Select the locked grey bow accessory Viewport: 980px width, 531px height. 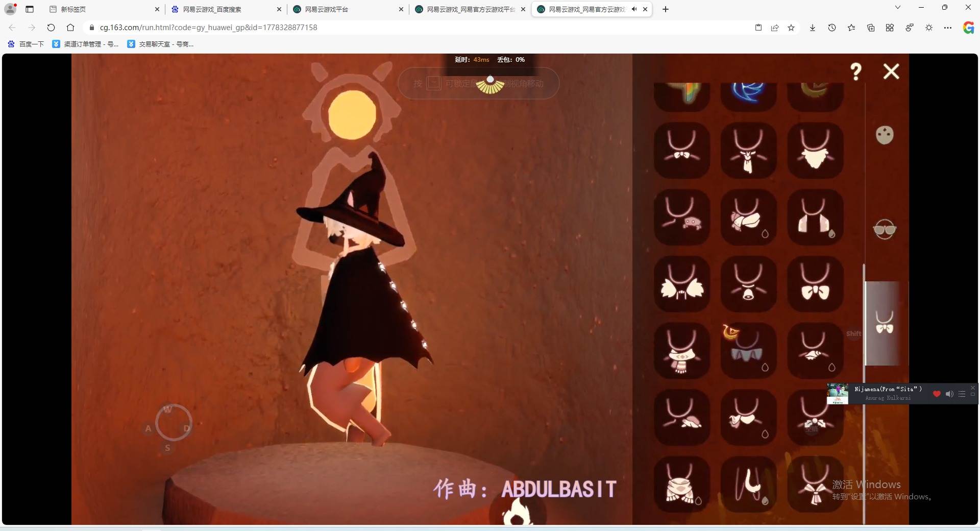point(748,351)
